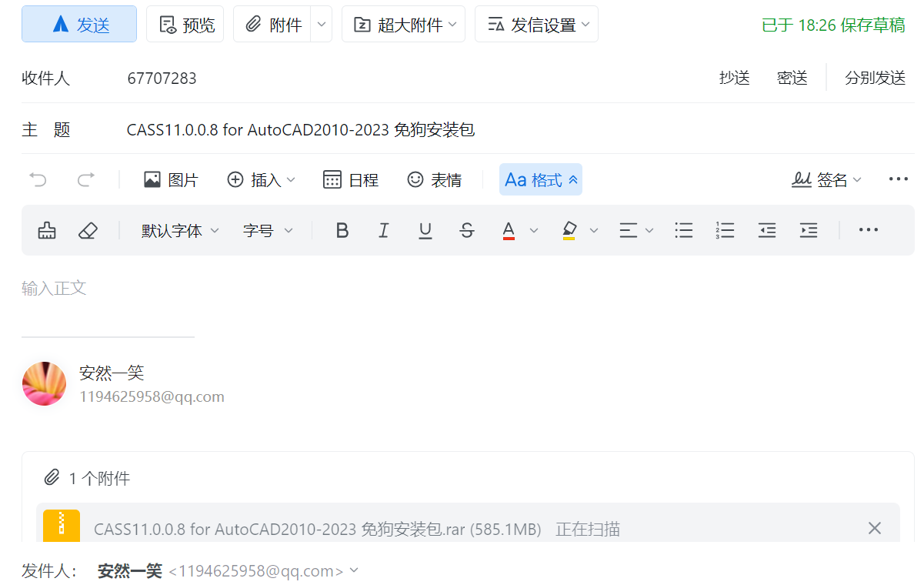Viewport: 924px width, 585px height.
Task: Expand the attachment dropdown arrow
Action: (x=322, y=24)
